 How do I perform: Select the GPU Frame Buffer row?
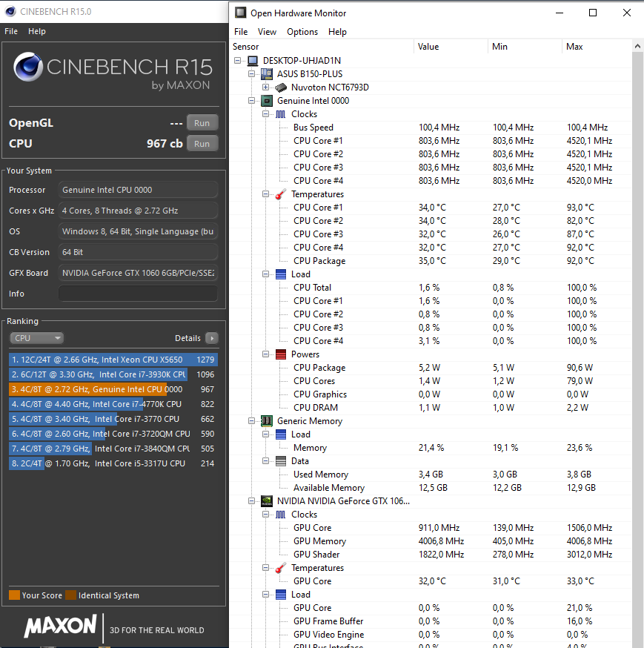431,621
